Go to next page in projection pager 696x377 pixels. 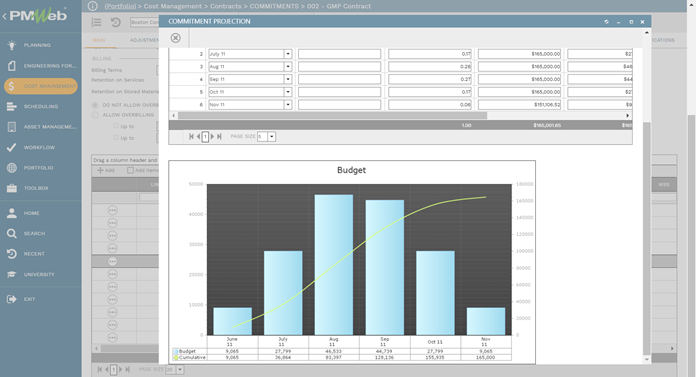[x=212, y=137]
